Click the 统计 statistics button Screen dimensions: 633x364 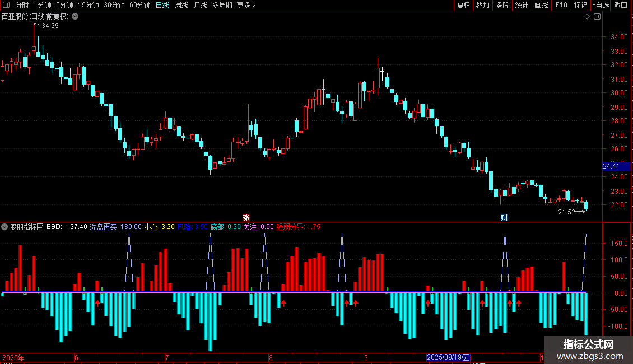coord(522,5)
